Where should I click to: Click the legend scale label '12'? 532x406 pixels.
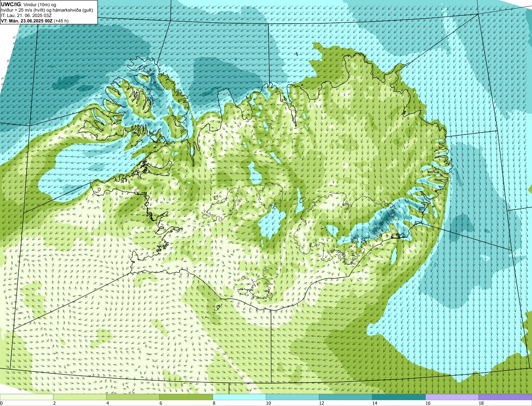(322, 403)
